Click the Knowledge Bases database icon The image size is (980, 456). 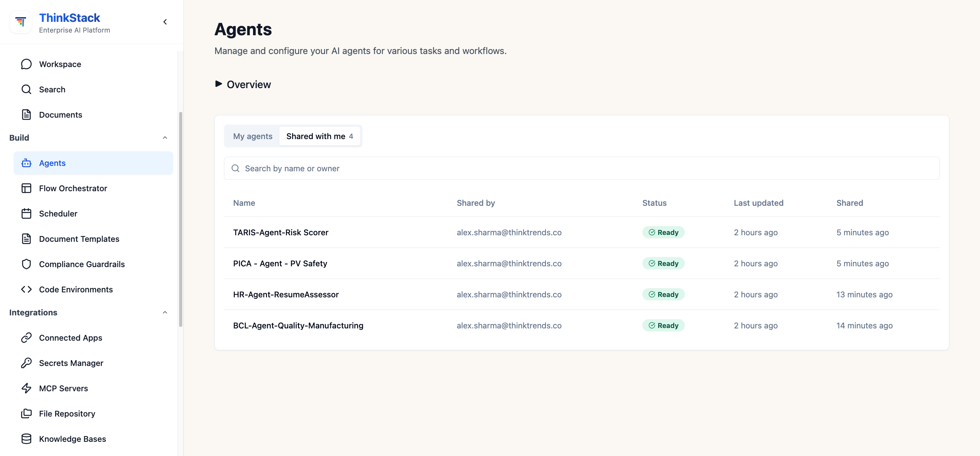(x=26, y=439)
